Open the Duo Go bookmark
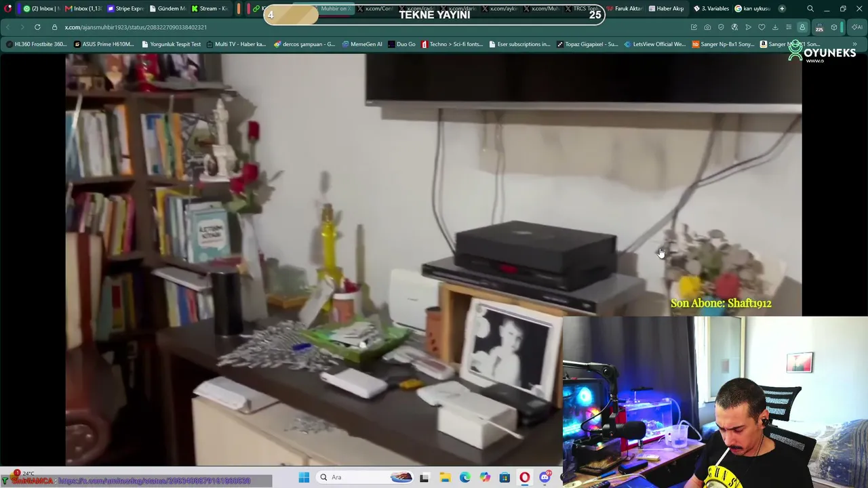Screen dimensions: 868x488 (401, 44)
